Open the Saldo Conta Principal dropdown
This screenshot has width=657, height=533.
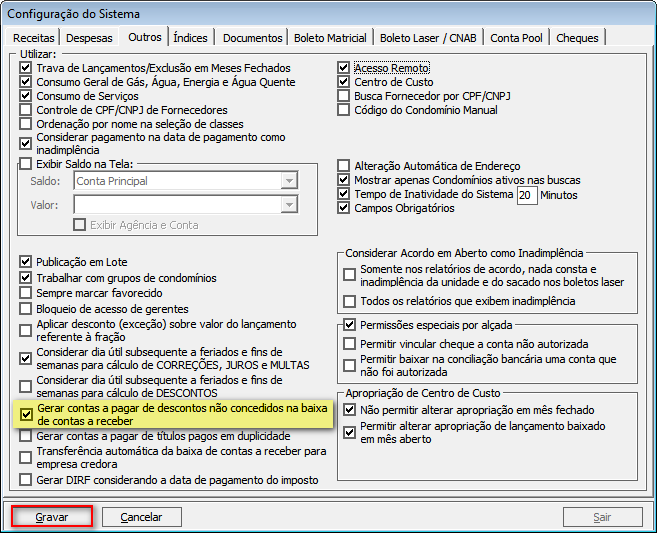(x=290, y=181)
